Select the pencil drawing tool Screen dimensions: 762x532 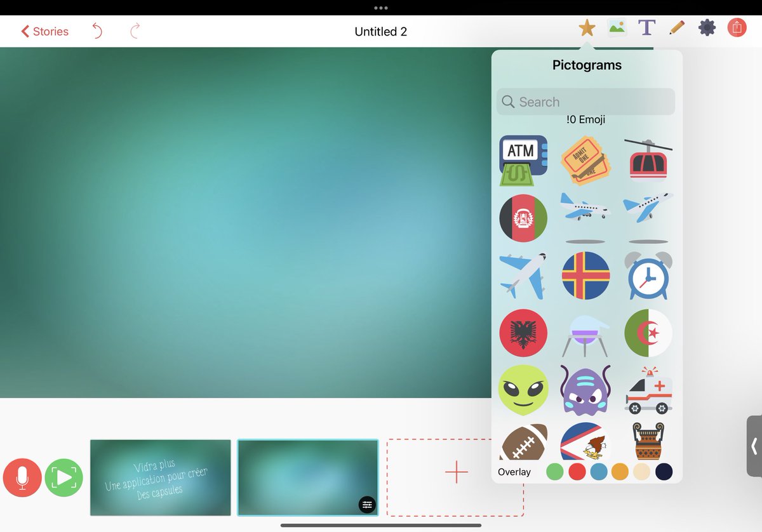coord(677,28)
